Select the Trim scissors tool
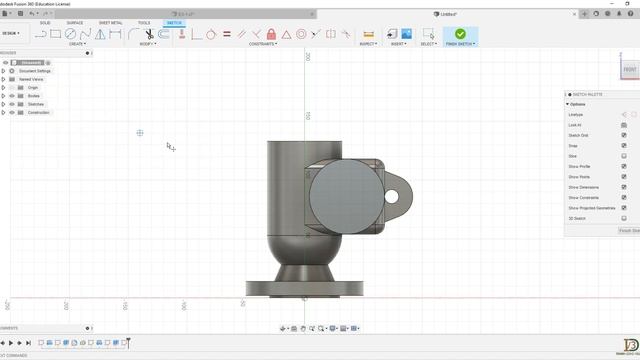640x360 pixels. [149, 34]
